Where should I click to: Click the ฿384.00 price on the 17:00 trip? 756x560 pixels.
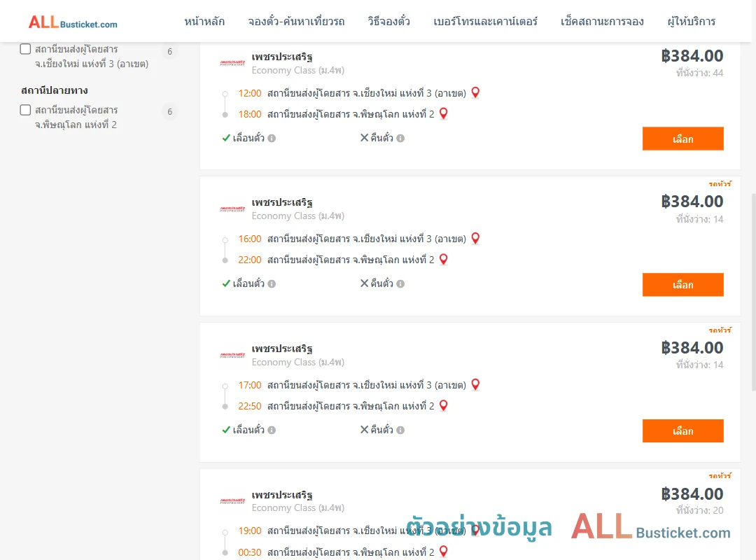[x=692, y=348]
